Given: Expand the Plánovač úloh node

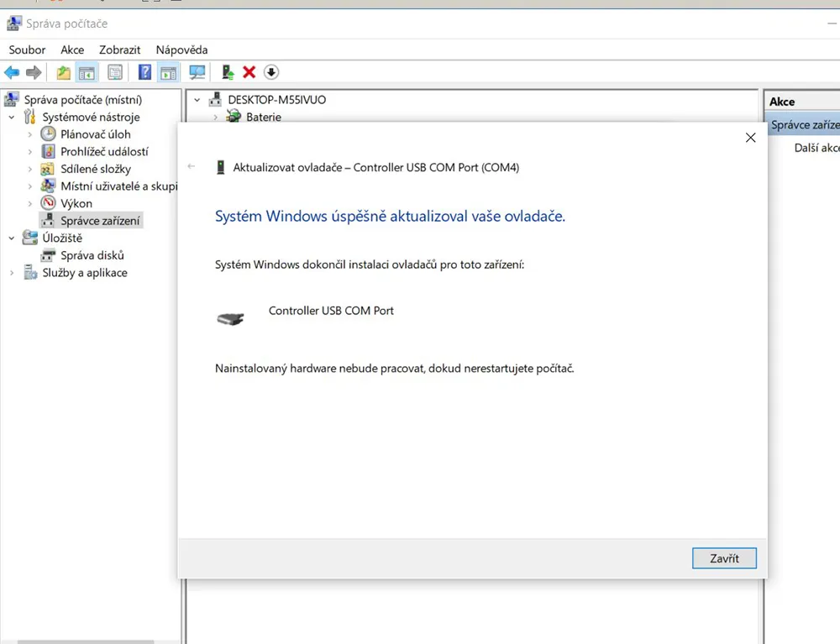Looking at the screenshot, I should coord(30,134).
